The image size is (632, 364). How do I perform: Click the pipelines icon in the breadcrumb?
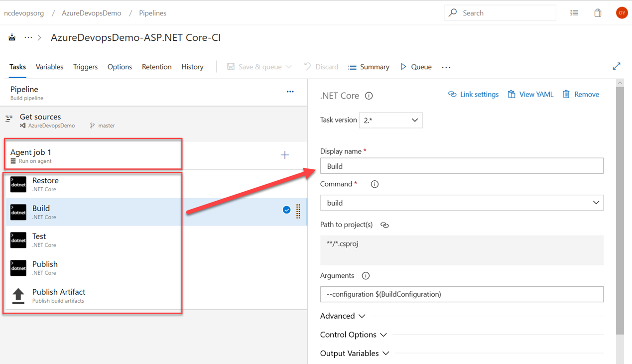coord(12,37)
